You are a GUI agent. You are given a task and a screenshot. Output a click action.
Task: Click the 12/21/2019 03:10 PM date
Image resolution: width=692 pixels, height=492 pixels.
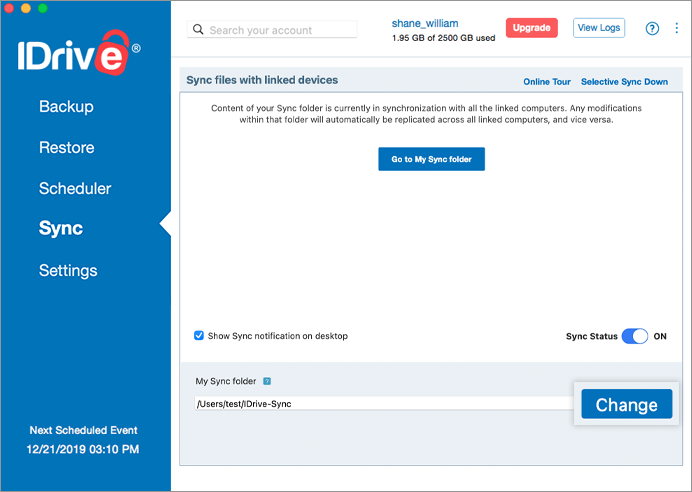click(x=83, y=449)
